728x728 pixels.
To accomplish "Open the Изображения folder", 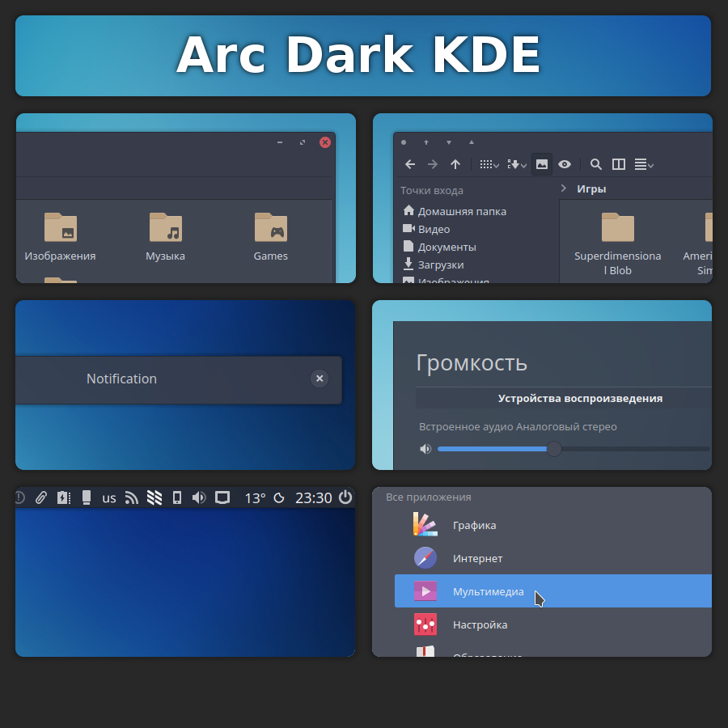I will (61, 237).
